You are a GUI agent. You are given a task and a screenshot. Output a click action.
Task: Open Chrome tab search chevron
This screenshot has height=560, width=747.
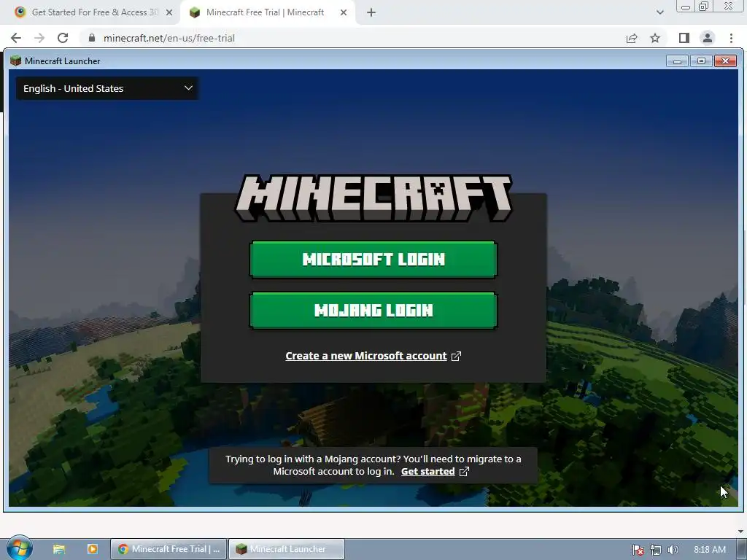click(659, 12)
